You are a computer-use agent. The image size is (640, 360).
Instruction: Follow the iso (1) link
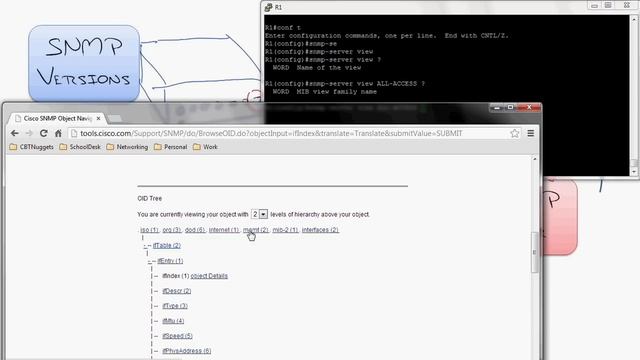(x=149, y=230)
